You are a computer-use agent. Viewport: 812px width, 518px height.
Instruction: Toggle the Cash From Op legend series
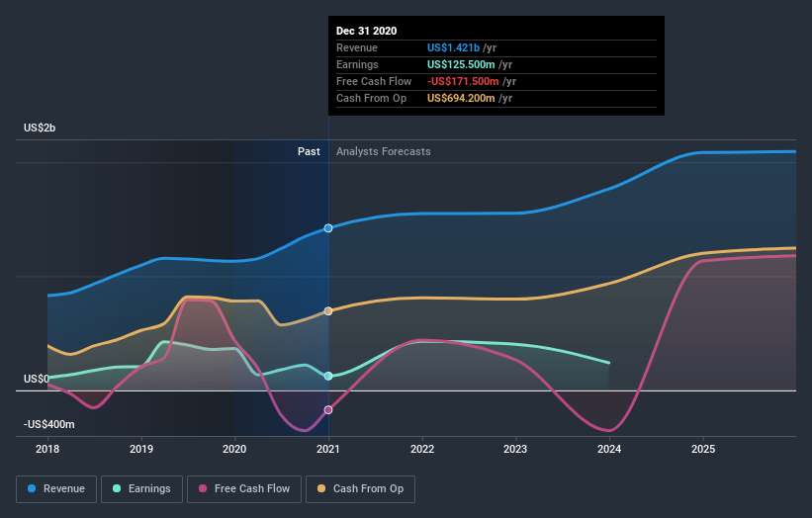click(x=360, y=489)
